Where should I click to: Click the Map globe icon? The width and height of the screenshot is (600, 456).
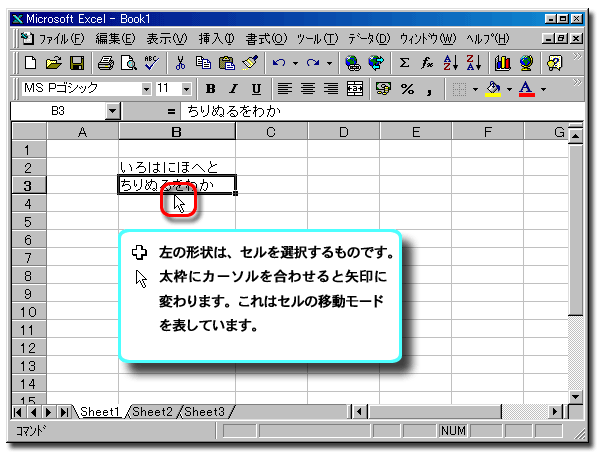tap(526, 63)
